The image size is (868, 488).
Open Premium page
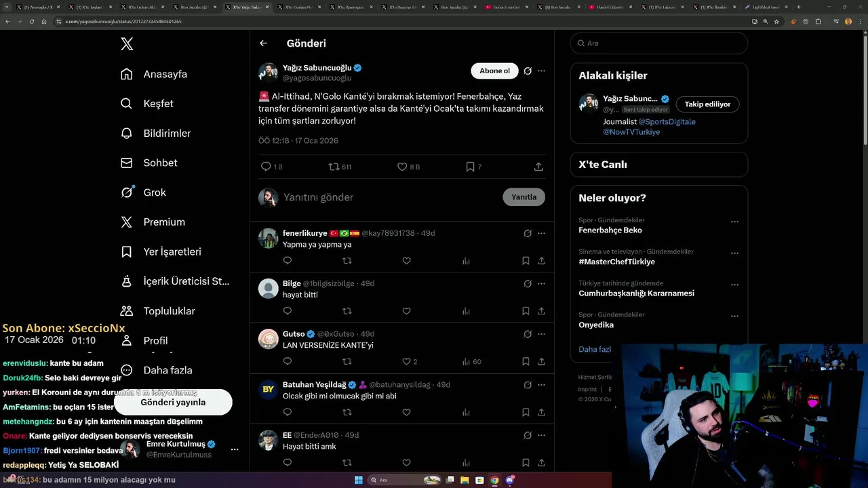[x=153, y=222]
